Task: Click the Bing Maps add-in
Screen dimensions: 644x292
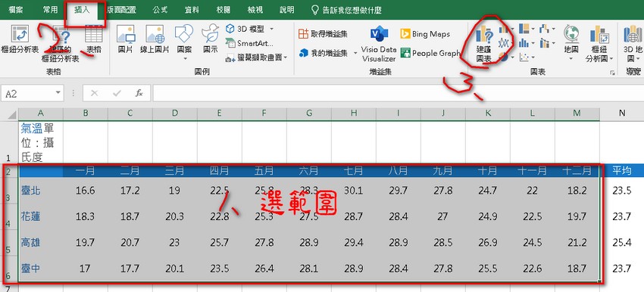Action: (x=426, y=34)
